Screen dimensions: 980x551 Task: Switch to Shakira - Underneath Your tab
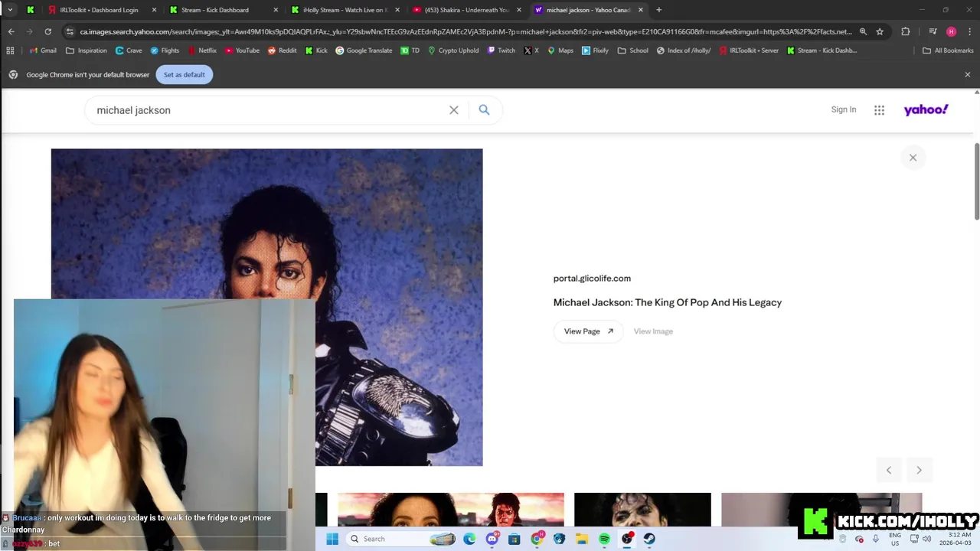[x=467, y=10]
